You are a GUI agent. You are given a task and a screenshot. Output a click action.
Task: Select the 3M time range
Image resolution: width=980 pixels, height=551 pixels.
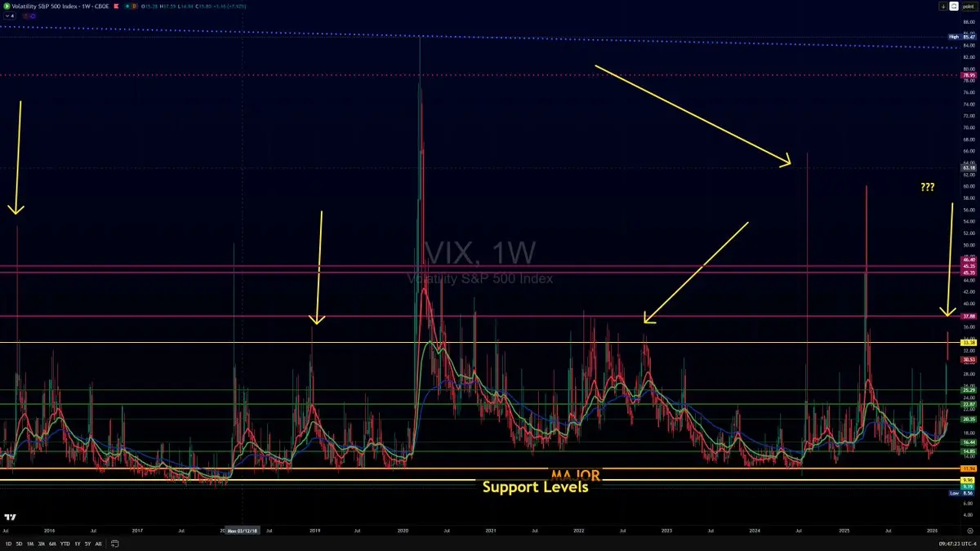click(42, 544)
